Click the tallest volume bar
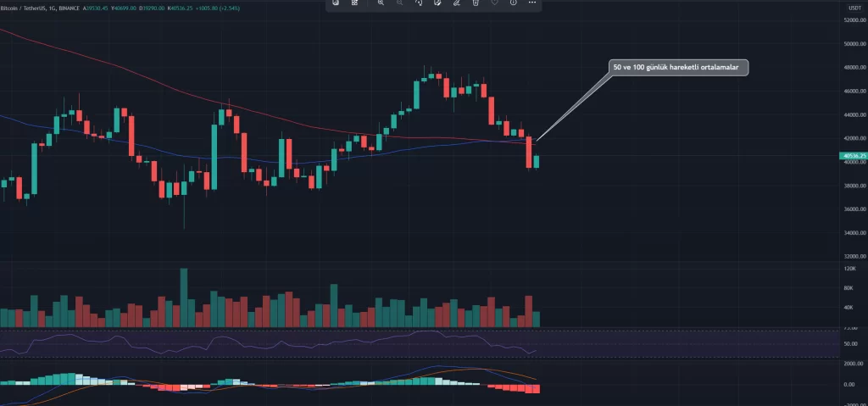This screenshot has width=868, height=406. (184, 298)
